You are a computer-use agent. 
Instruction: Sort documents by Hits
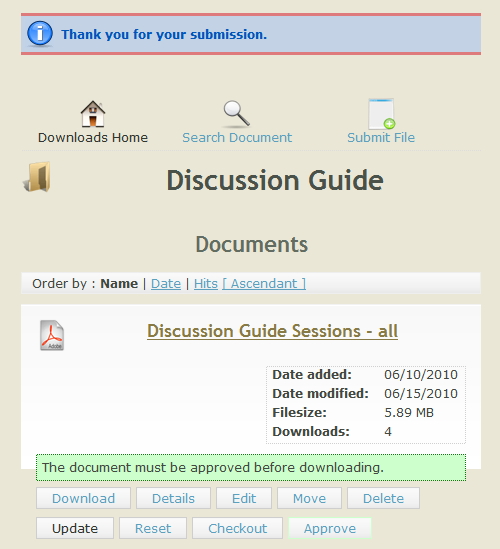pos(206,284)
